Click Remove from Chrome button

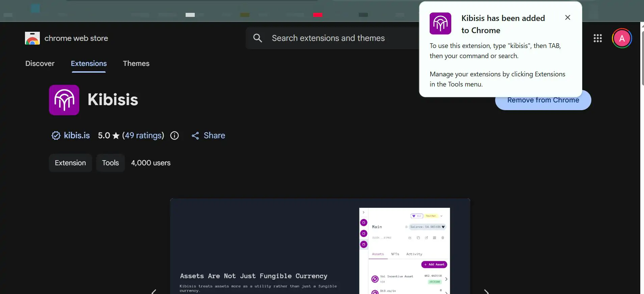click(x=543, y=100)
